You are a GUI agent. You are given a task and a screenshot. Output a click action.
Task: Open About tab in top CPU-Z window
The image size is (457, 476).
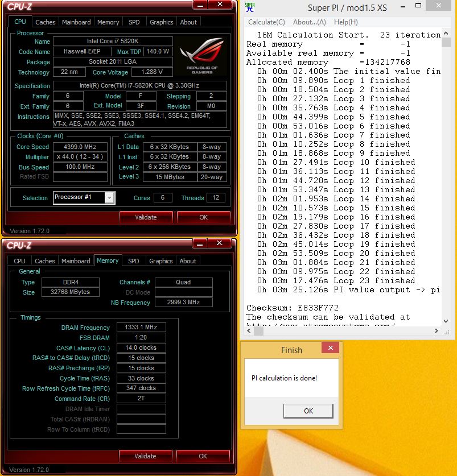click(188, 22)
